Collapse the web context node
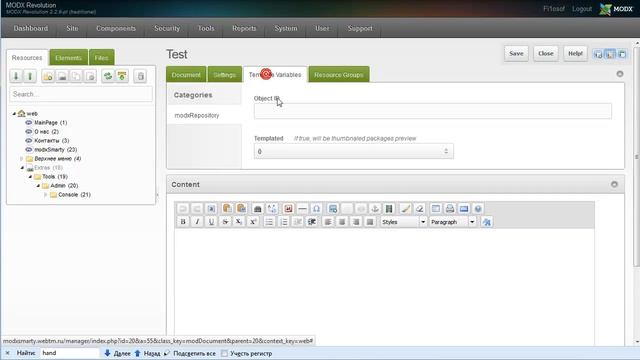The image size is (640, 360). (x=14, y=113)
